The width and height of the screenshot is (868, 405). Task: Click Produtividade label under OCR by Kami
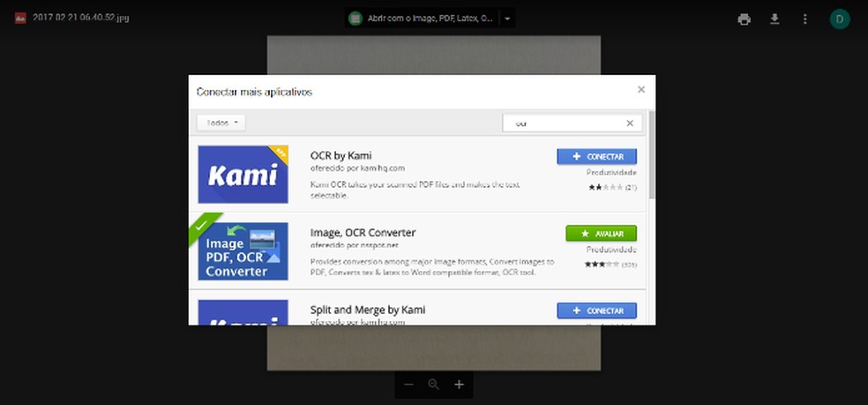pyautogui.click(x=611, y=173)
